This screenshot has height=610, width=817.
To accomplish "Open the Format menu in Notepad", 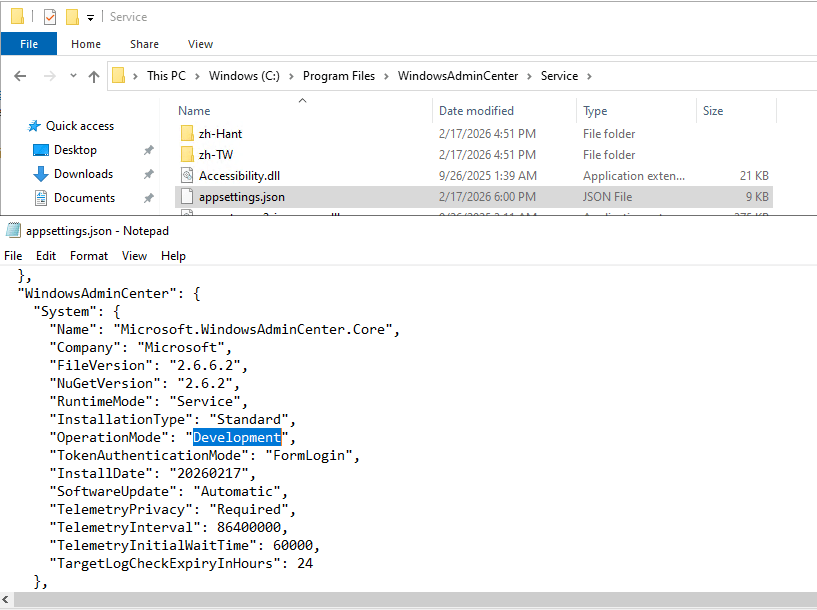I will [89, 256].
